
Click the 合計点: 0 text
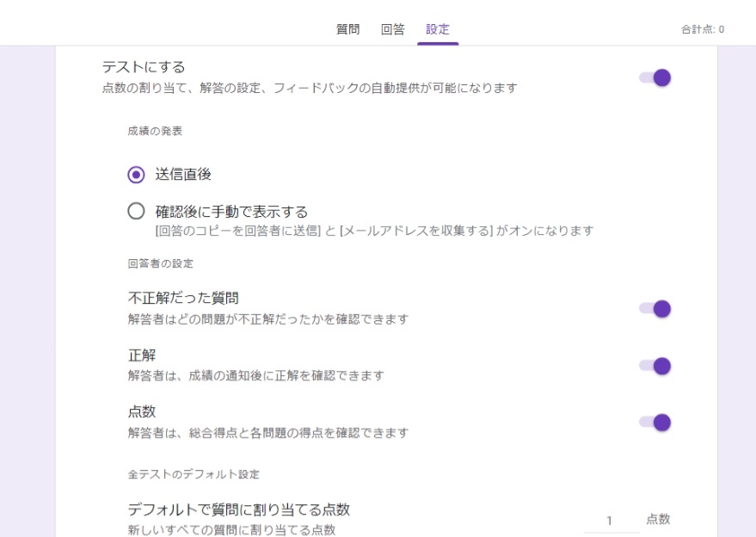point(703,29)
